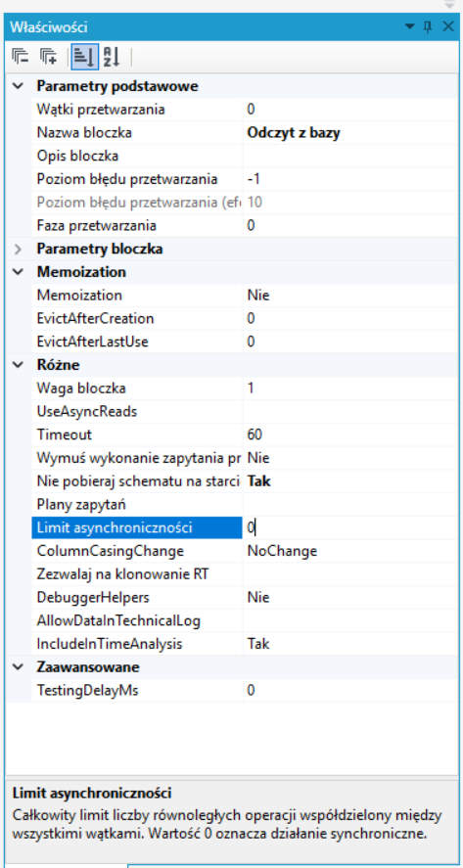Click the expand all categories toolbar icon

[x=48, y=57]
